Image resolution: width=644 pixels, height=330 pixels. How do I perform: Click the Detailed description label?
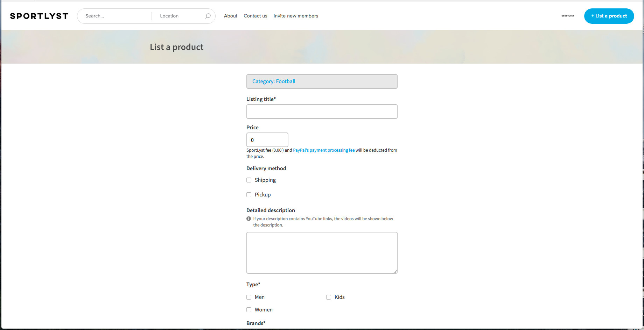point(271,210)
